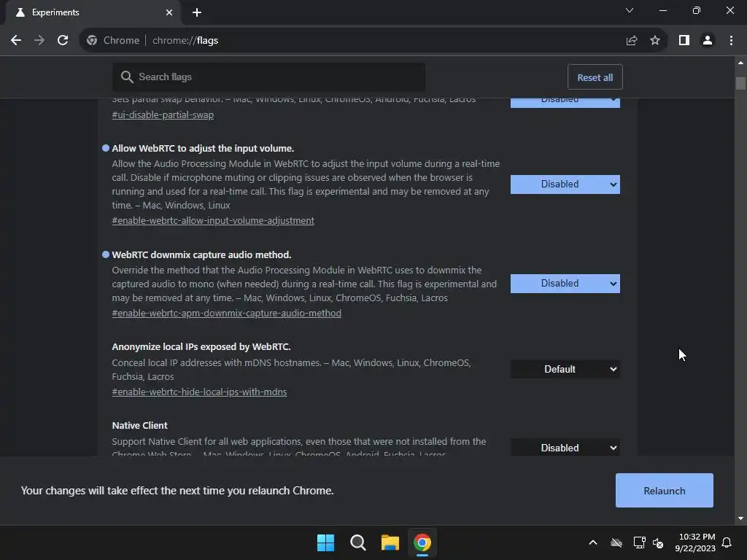Open dropdown for WebRTC downmix capture flag
This screenshot has width=747, height=560.
[x=565, y=284]
